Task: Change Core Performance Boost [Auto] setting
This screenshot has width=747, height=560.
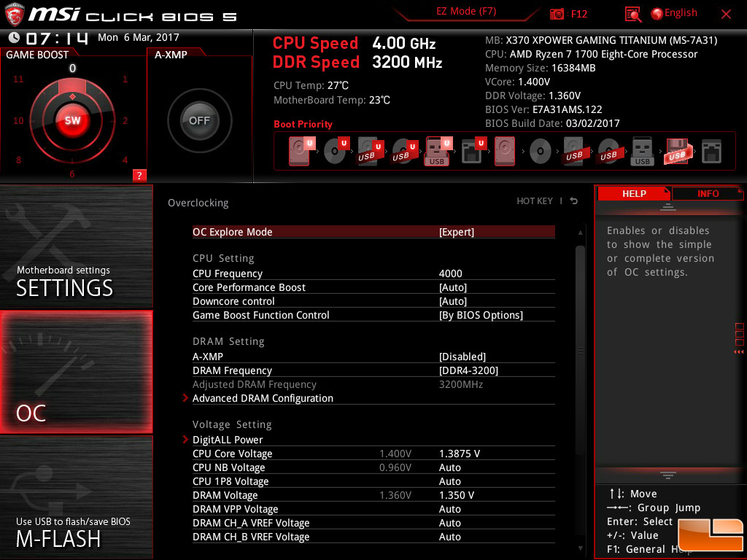Action: point(373,287)
